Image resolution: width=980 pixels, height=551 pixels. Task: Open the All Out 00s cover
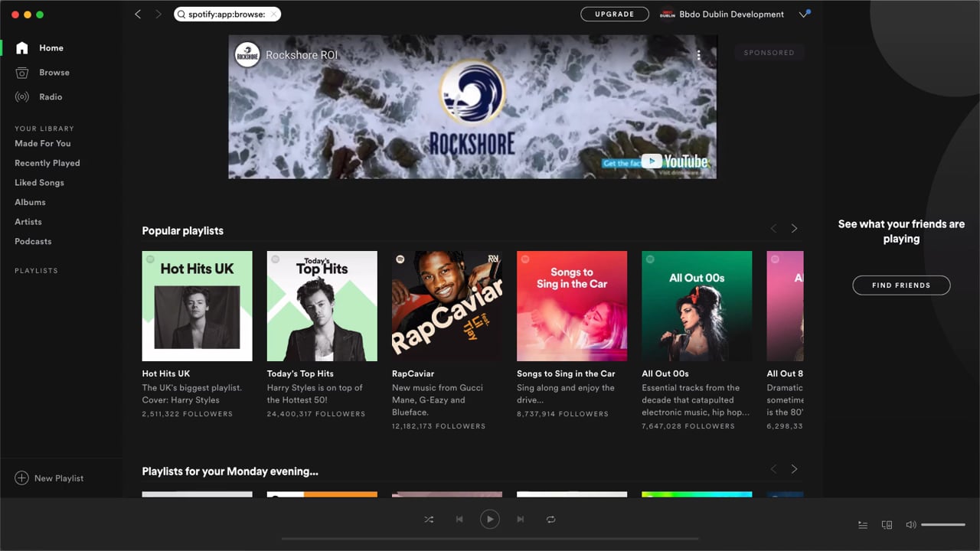[697, 306]
